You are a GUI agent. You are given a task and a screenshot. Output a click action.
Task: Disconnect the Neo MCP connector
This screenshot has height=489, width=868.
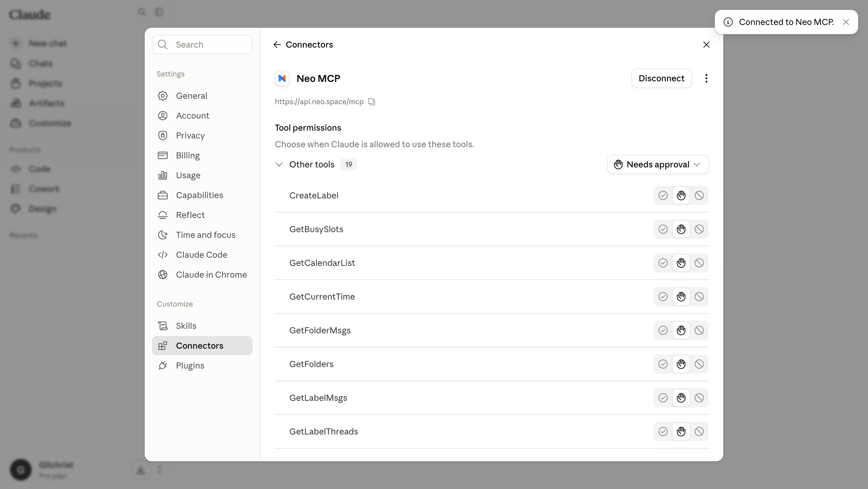[x=662, y=78]
